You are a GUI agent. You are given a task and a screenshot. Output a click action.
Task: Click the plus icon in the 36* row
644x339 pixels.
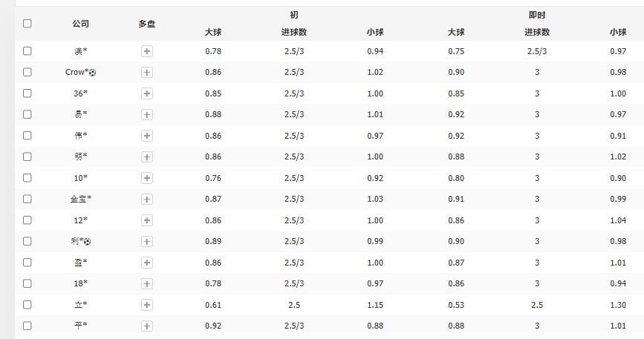pos(147,93)
